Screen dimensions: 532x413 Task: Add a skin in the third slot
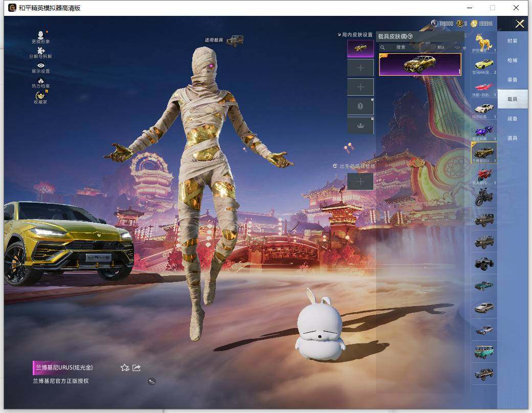click(x=360, y=87)
